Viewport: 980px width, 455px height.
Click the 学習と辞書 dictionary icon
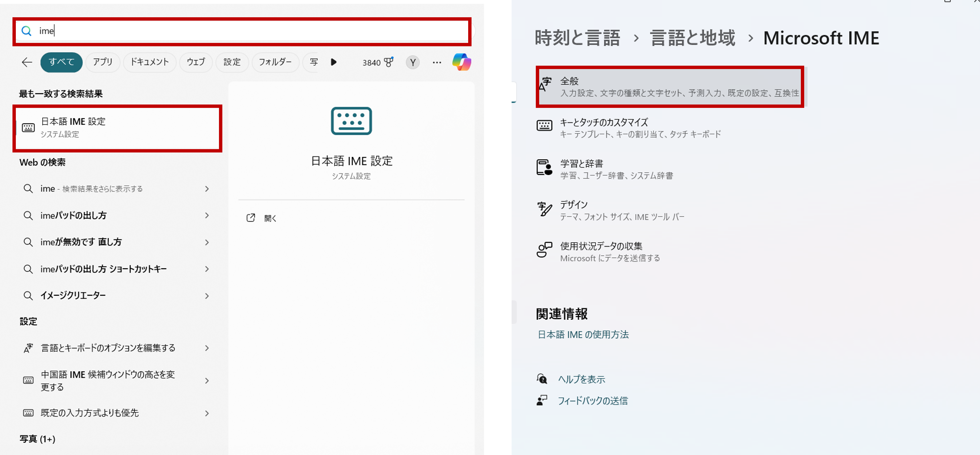[544, 167]
